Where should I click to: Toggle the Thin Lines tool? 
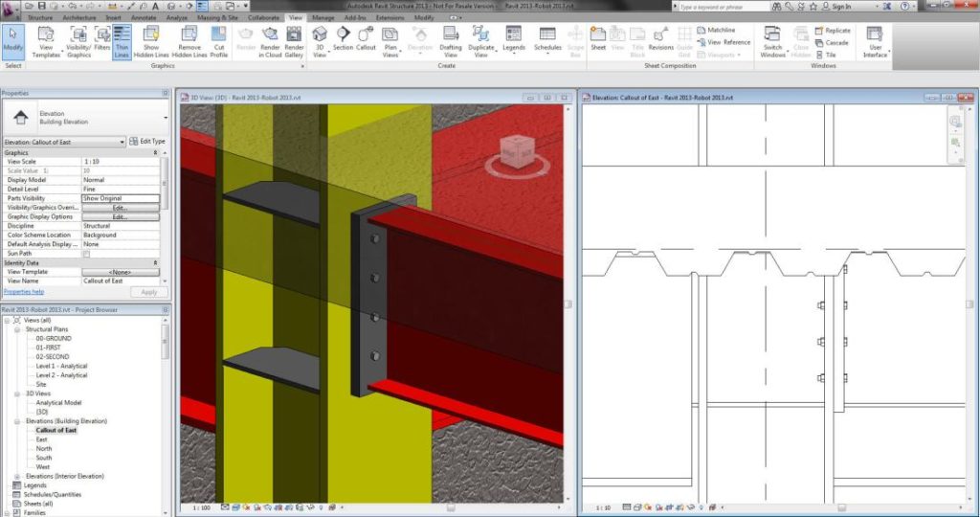click(x=122, y=40)
